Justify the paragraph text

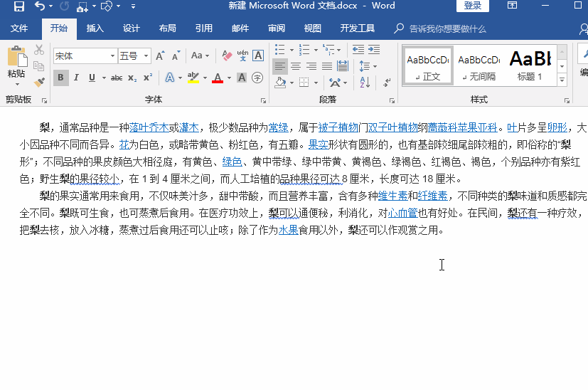coord(327,66)
